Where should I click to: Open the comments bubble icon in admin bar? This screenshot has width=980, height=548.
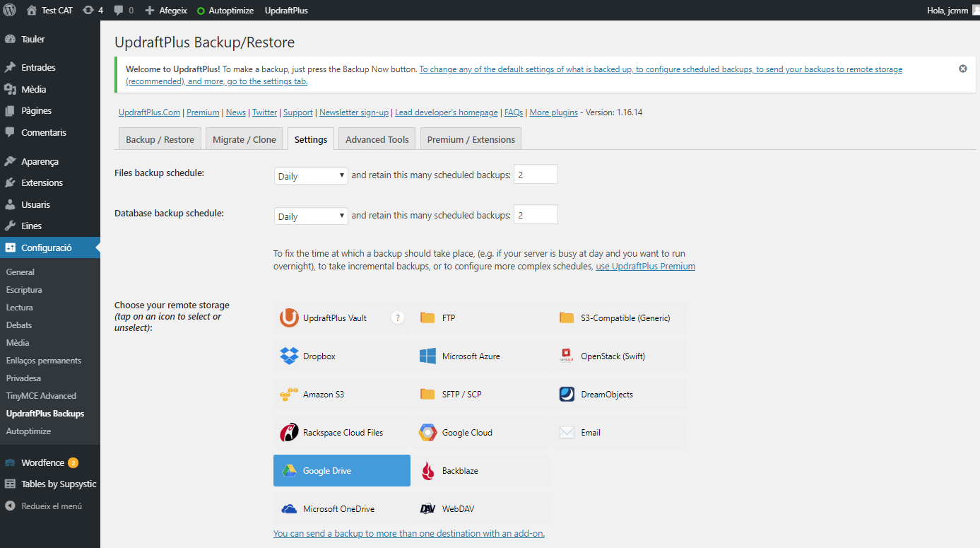(x=119, y=11)
